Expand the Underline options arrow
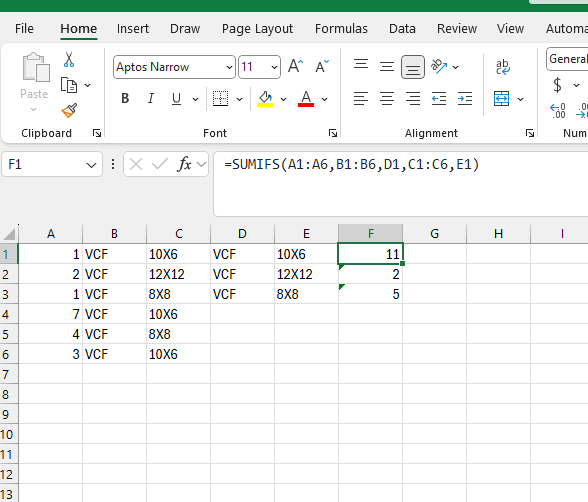588x502 pixels. (x=195, y=99)
